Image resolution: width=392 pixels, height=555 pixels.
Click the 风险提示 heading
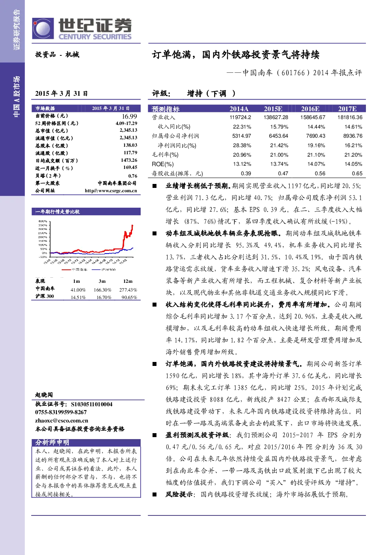180,494
